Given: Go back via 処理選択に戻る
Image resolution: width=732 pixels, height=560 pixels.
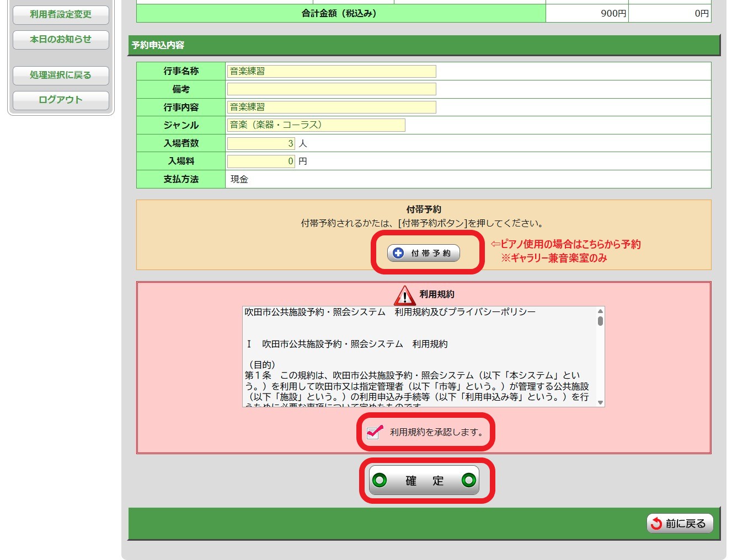Looking at the screenshot, I should [61, 75].
